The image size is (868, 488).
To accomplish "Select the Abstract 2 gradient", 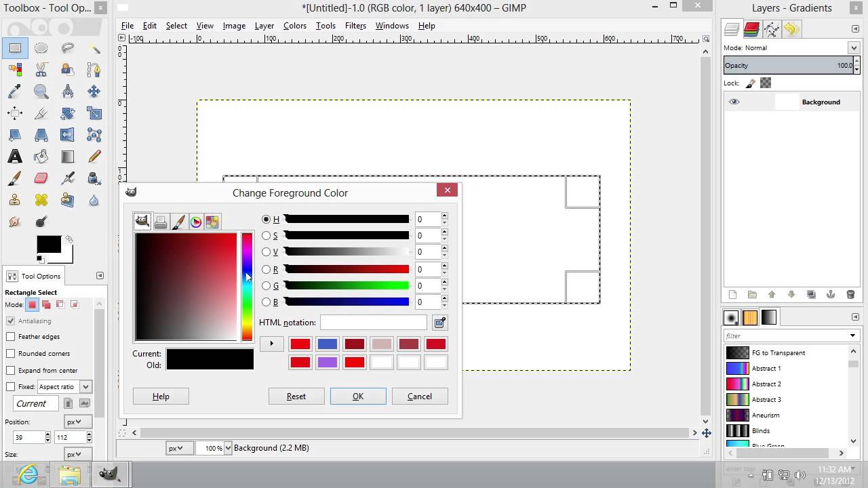I will 787,384.
